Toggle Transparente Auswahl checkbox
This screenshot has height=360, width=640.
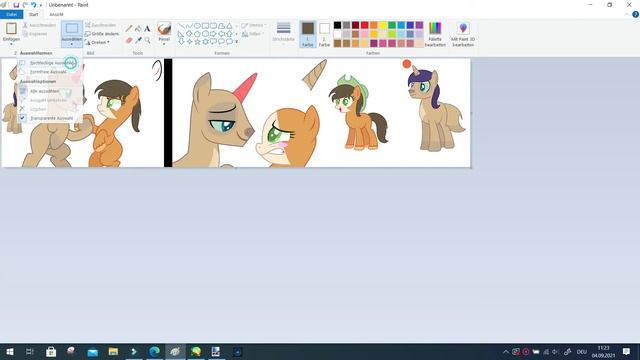[x=22, y=118]
